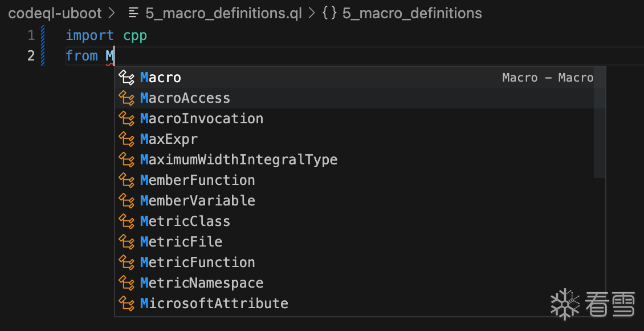Click the class icon beside Macro suggestion
The width and height of the screenshot is (644, 331).
(126, 78)
